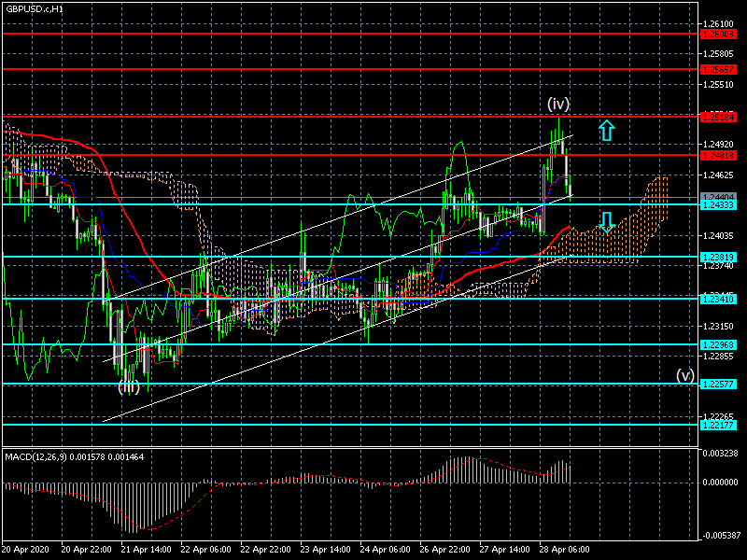Click the 21 Apr 14:00 time label

(x=147, y=550)
